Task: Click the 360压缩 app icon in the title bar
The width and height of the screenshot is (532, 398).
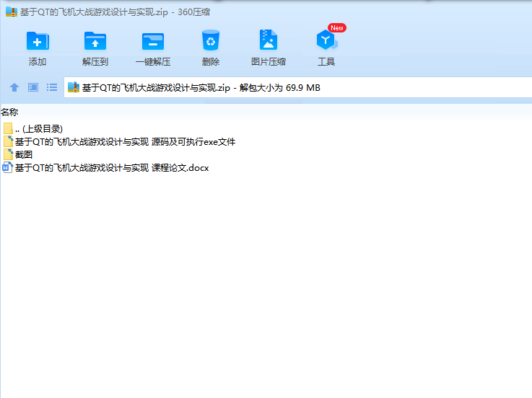Action: pos(12,12)
